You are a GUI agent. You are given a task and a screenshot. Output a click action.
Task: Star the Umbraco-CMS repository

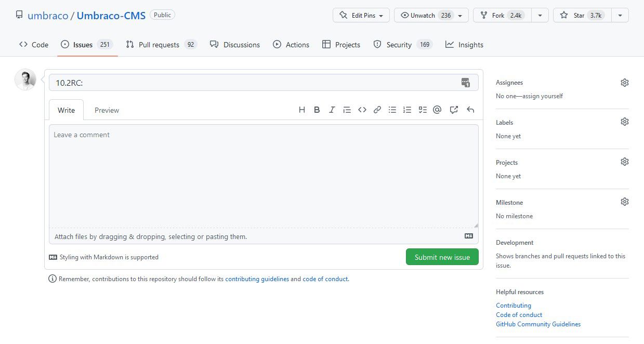pyautogui.click(x=582, y=15)
